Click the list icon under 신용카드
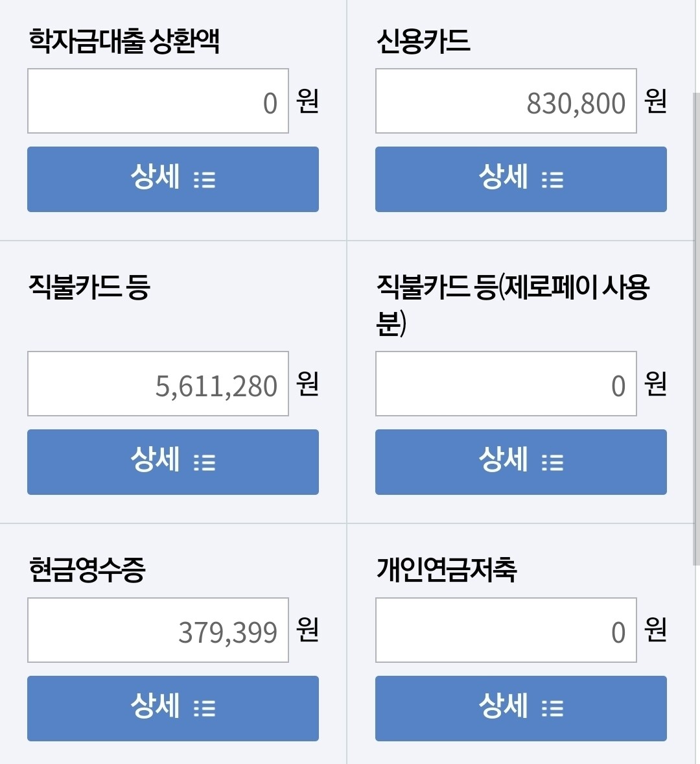This screenshot has width=700, height=764. [x=553, y=180]
